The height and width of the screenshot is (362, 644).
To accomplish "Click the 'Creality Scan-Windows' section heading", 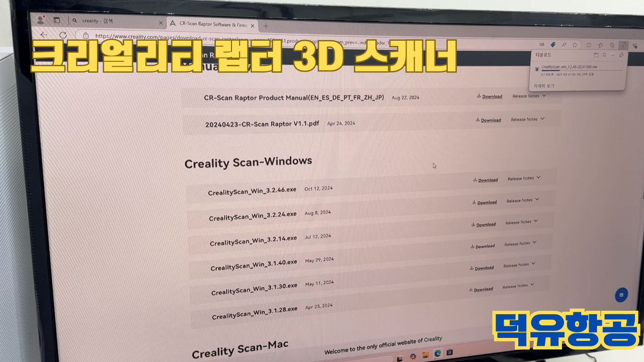I will (248, 162).
